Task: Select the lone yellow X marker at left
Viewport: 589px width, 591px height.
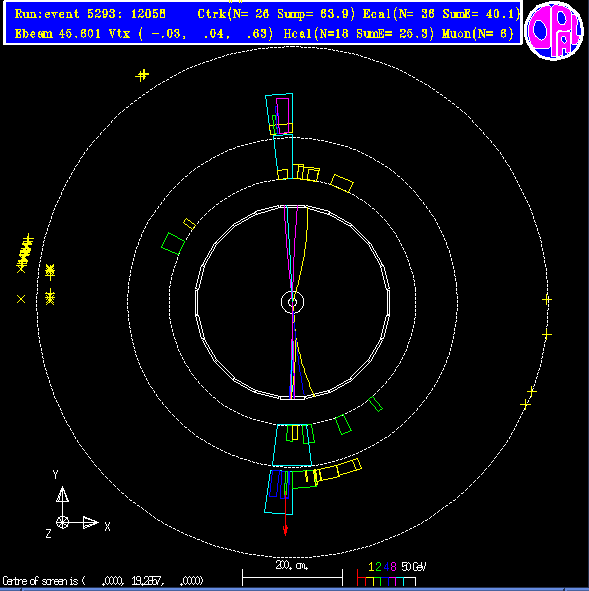Action: [x=21, y=299]
